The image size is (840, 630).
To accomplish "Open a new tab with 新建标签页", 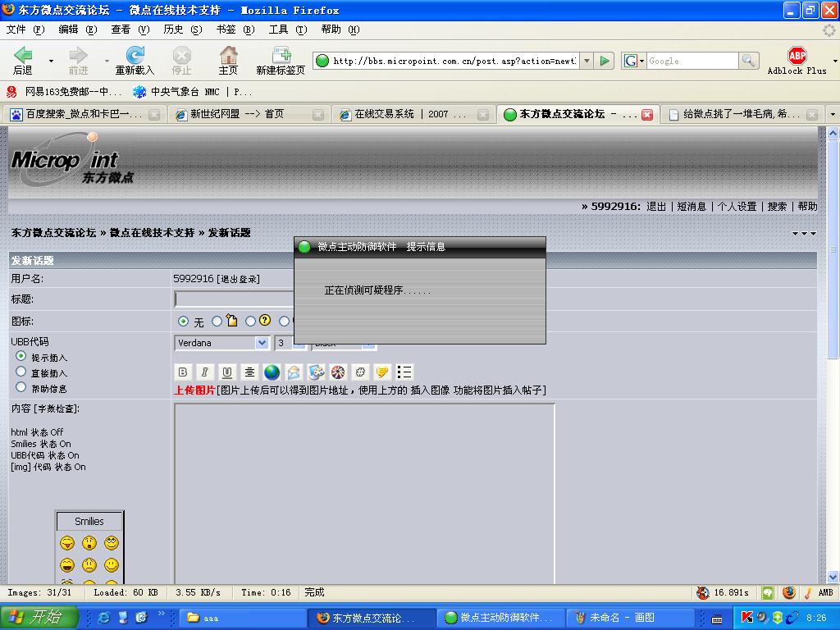I will [x=281, y=61].
